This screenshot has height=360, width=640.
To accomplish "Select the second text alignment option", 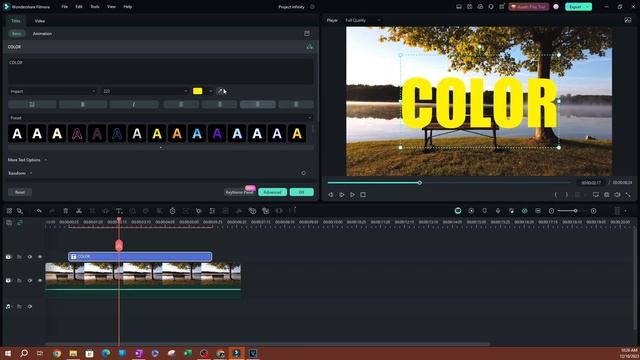I will click(220, 104).
